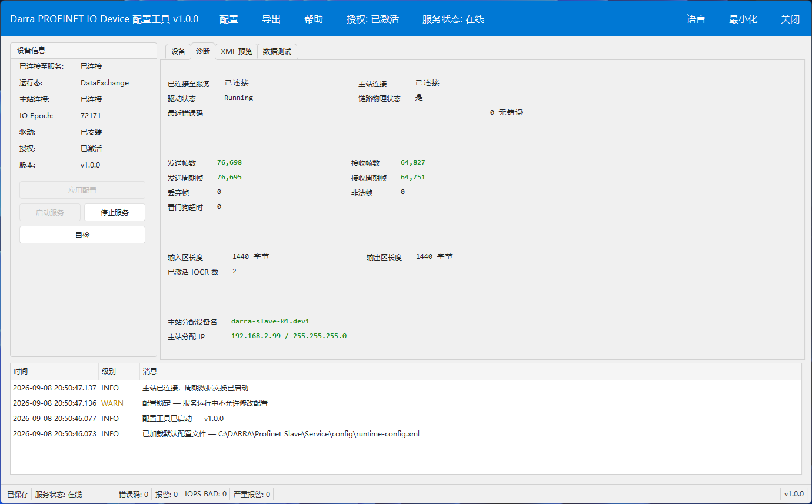This screenshot has height=504, width=812.
Task: Click the 发送周期帧 value 76,695
Action: click(229, 177)
